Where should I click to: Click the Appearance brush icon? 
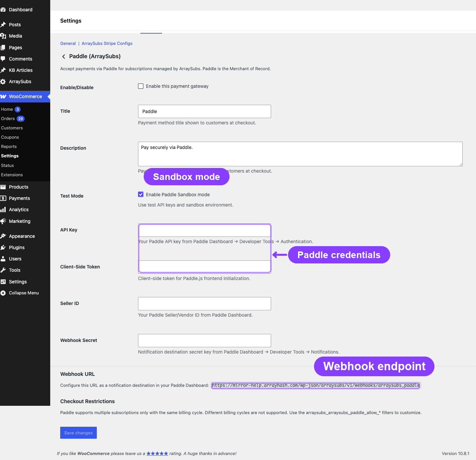(3, 236)
